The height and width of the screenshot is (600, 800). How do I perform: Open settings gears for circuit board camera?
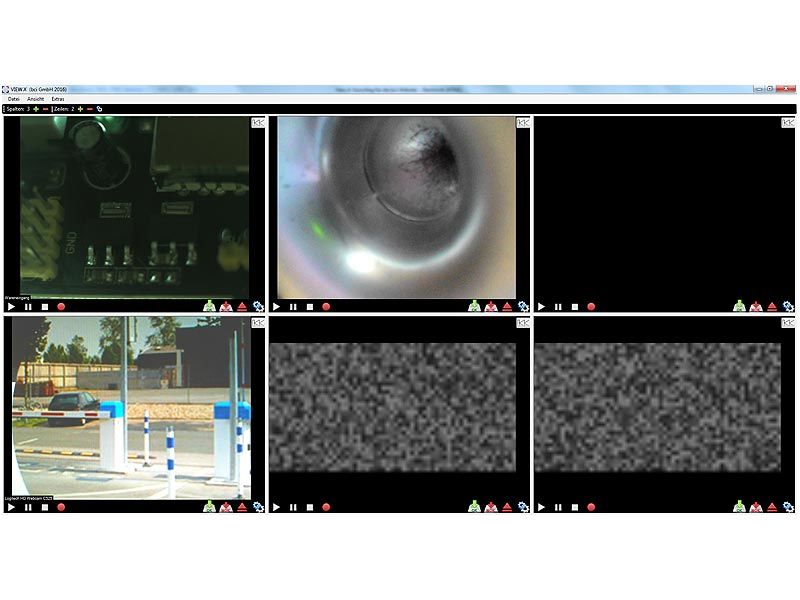click(x=258, y=307)
